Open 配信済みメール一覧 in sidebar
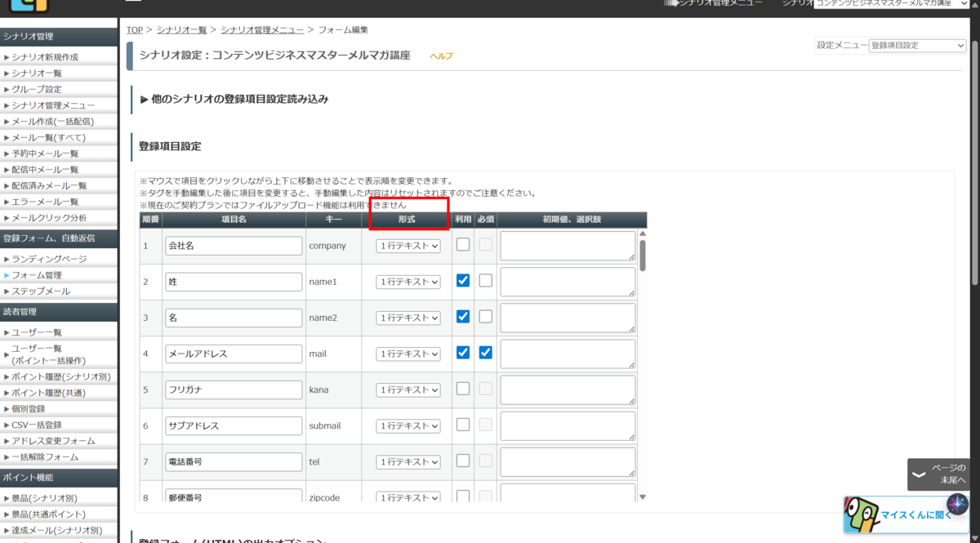Screen dimensions: 980x543 49,185
